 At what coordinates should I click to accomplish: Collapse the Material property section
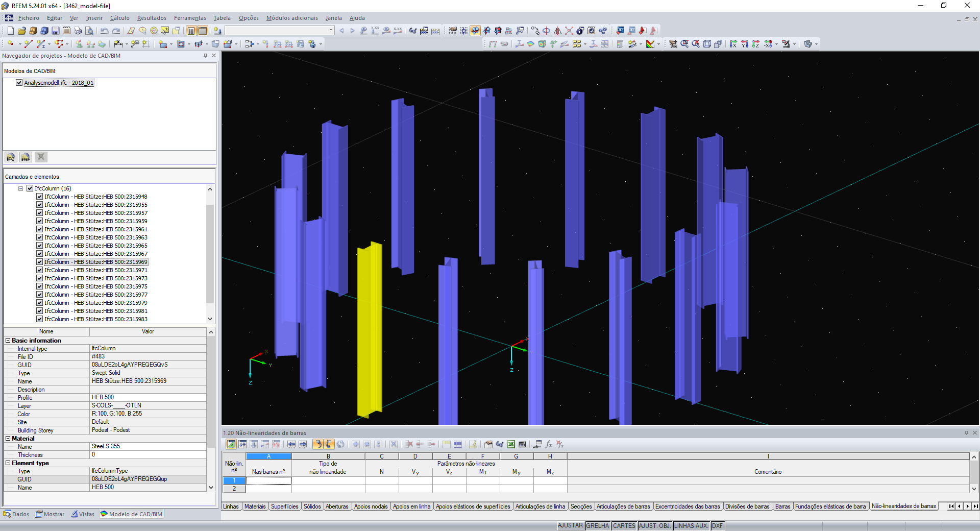8,439
